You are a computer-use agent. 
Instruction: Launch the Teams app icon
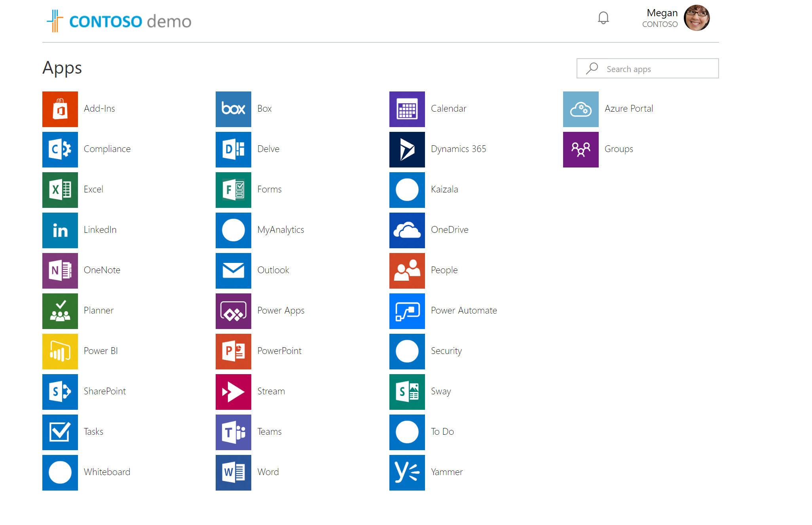(233, 432)
